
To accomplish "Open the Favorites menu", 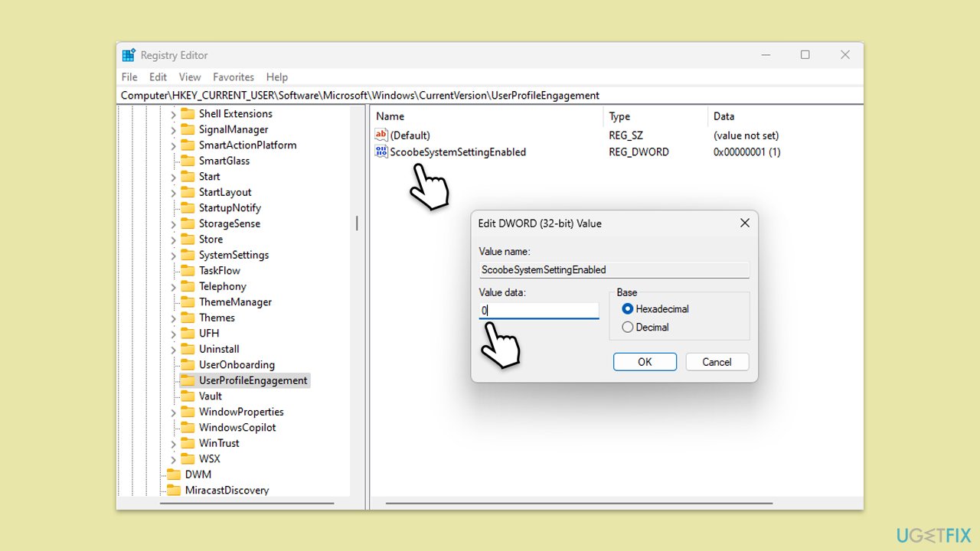I will click(234, 77).
